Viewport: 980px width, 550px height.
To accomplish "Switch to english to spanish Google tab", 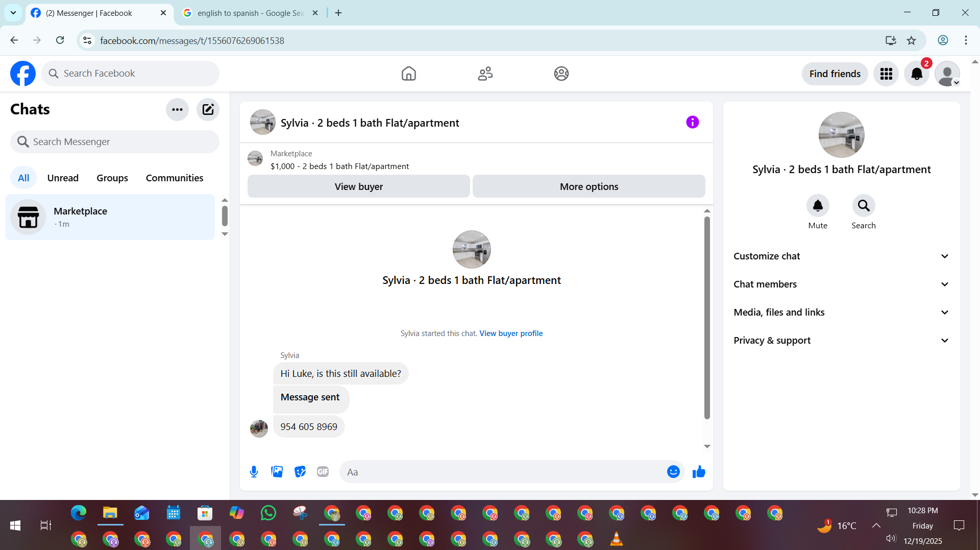I will coord(250,13).
